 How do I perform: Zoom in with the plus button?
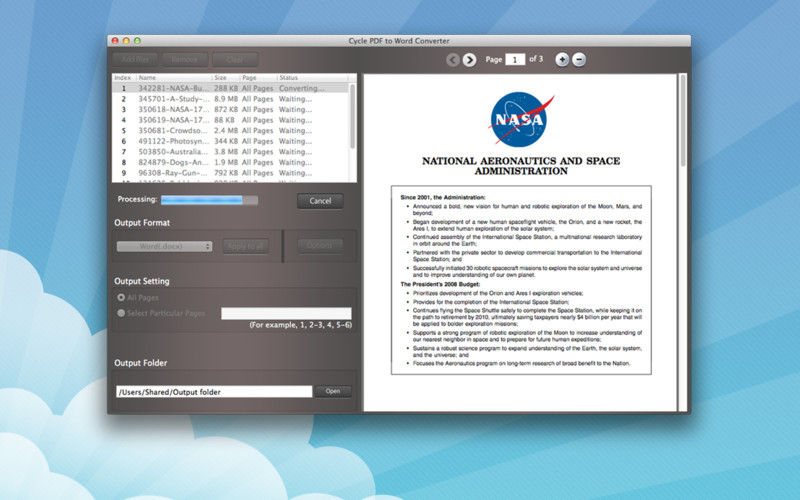(x=562, y=60)
